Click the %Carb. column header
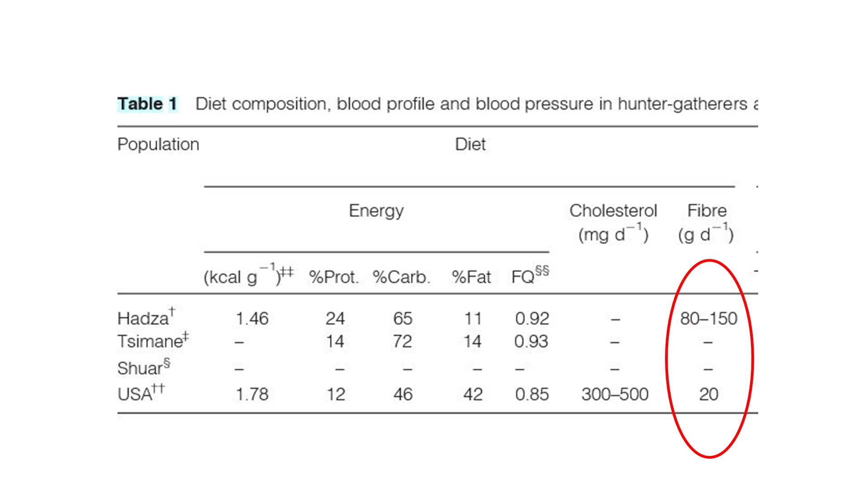The height and width of the screenshot is (488, 868). click(401, 277)
